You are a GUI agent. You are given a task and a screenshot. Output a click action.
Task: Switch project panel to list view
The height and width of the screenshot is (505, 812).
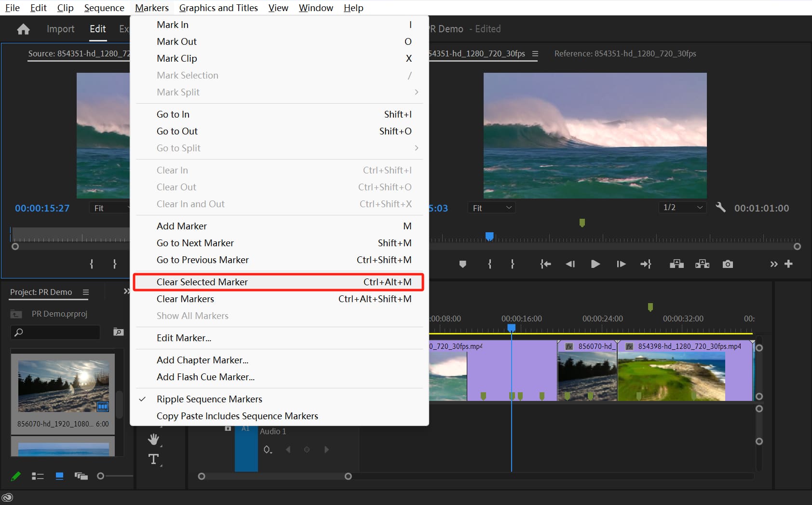(38, 476)
